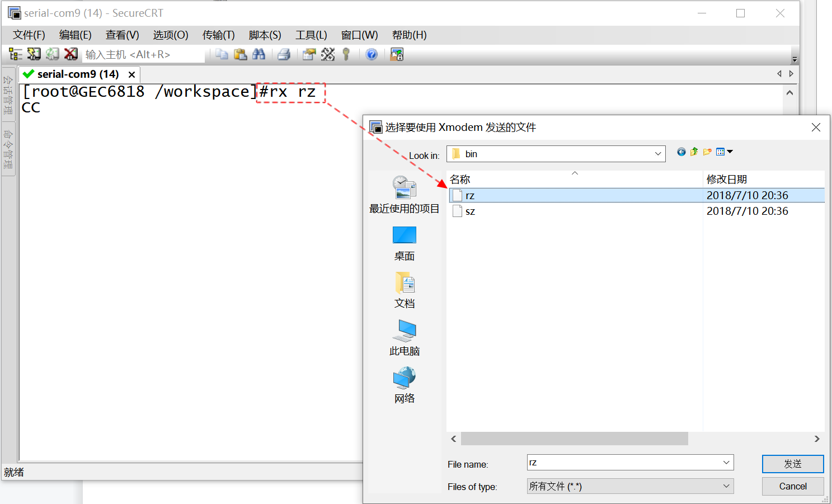Close the serial-com9 (14) tab
Screen dimensions: 832x504
131,74
